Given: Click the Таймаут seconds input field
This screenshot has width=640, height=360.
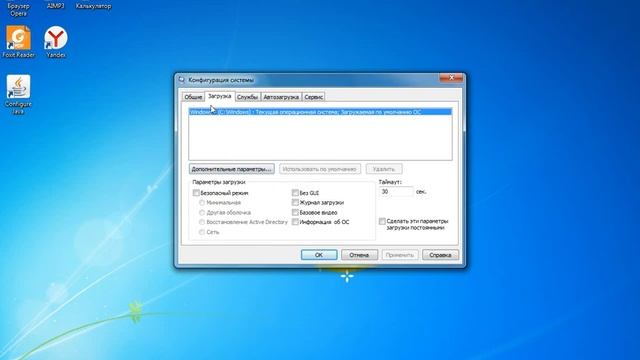Looking at the screenshot, I should click(396, 191).
